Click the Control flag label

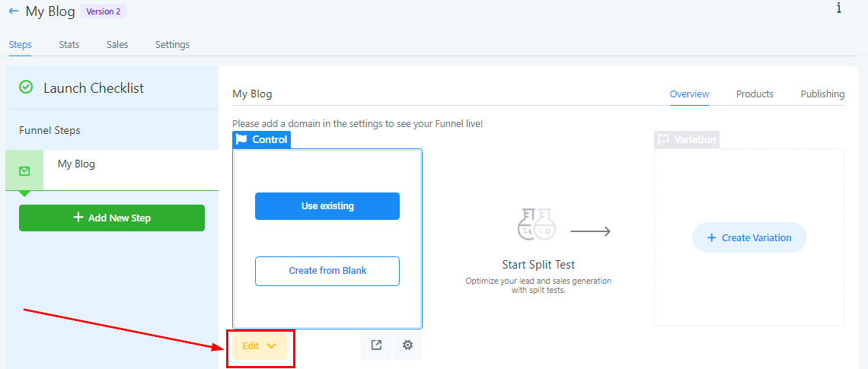(262, 139)
